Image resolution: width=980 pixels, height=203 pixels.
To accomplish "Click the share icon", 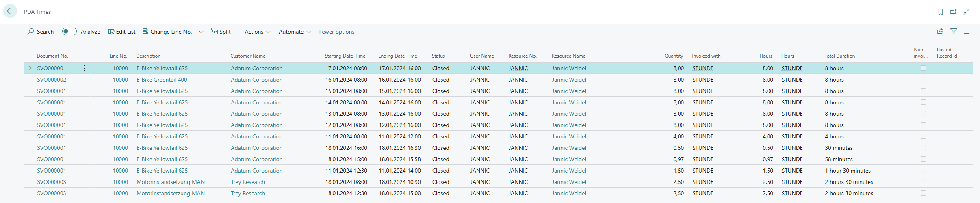I will point(940,31).
